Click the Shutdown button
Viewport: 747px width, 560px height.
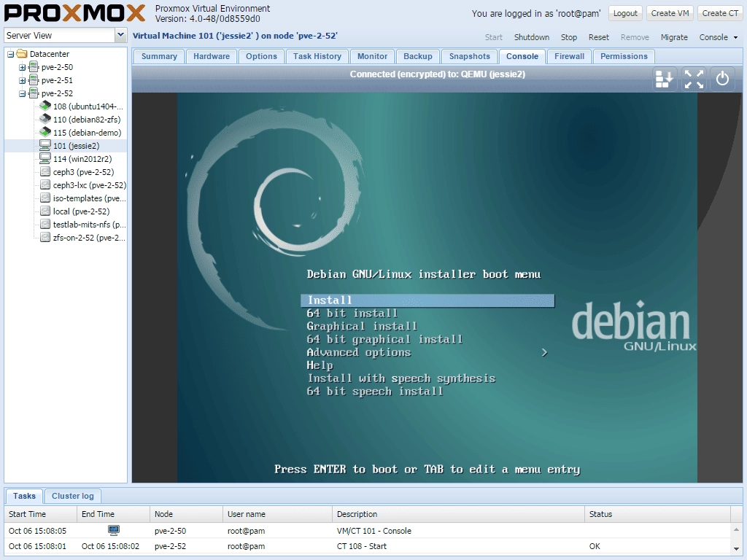pyautogui.click(x=532, y=37)
